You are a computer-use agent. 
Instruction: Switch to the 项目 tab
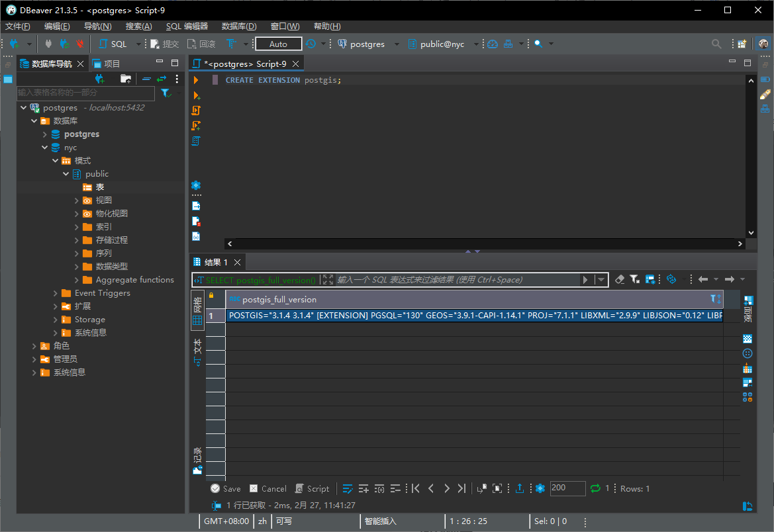[x=106, y=64]
